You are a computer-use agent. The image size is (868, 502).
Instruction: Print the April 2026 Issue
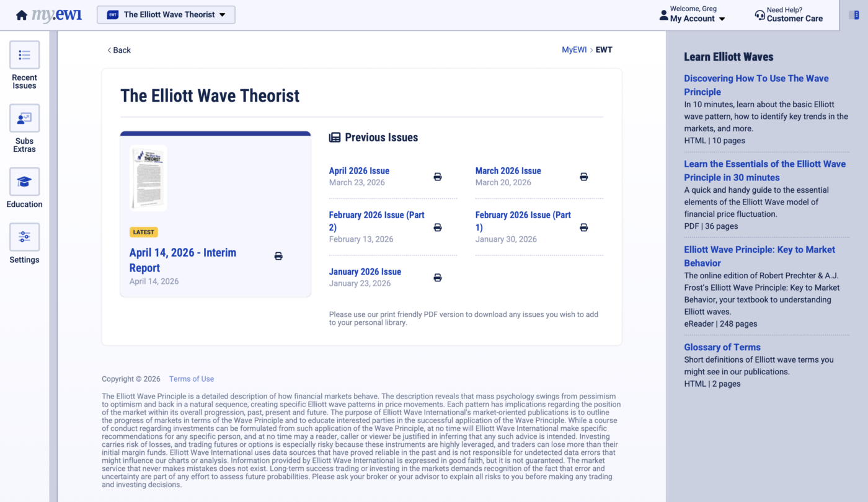point(438,177)
